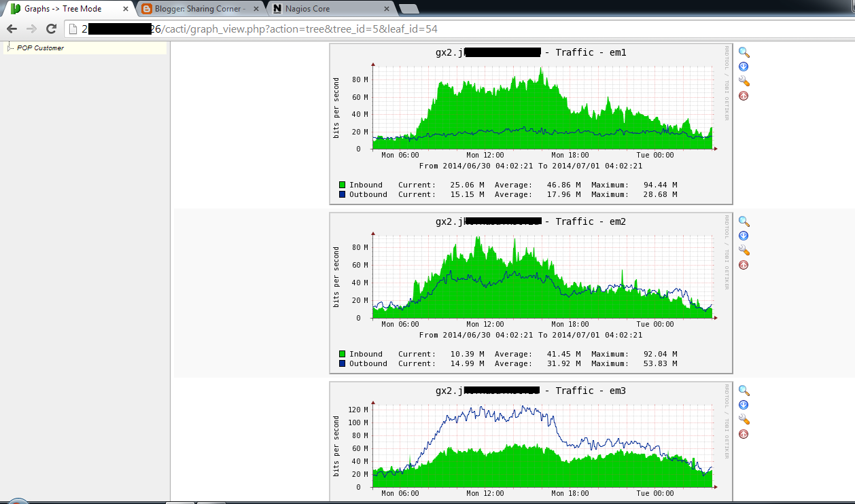
Task: Open graph source for em1 with wrench icon
Action: [x=743, y=80]
